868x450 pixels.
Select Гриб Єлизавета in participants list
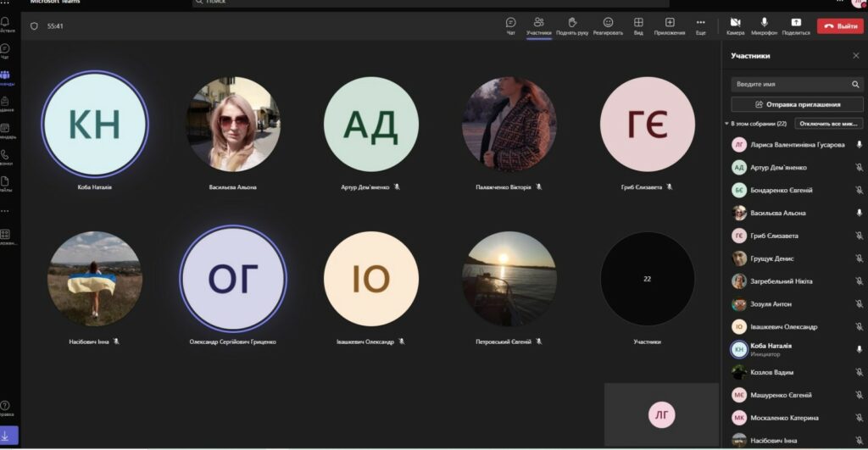[x=796, y=236]
